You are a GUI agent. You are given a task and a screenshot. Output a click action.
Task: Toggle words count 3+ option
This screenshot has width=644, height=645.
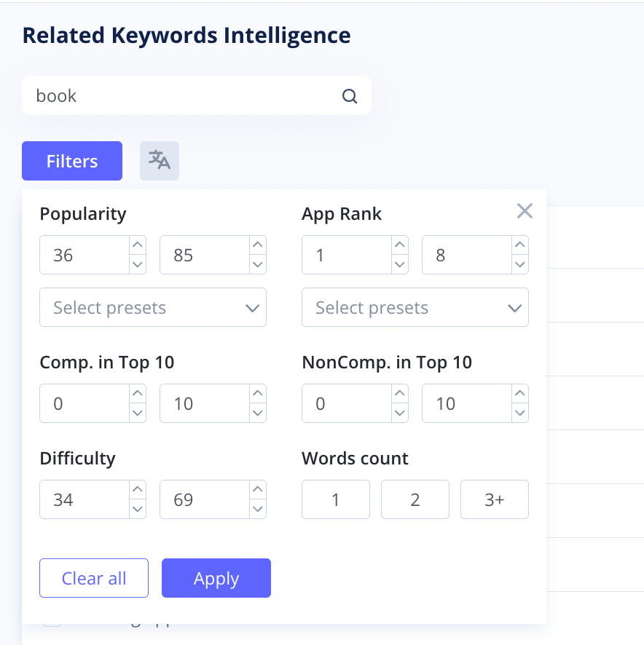point(494,499)
